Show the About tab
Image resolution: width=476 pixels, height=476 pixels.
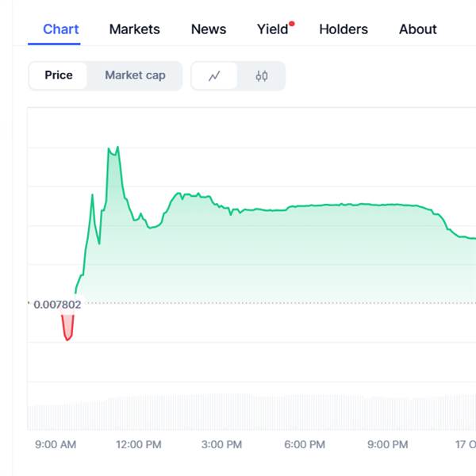pyautogui.click(x=418, y=29)
